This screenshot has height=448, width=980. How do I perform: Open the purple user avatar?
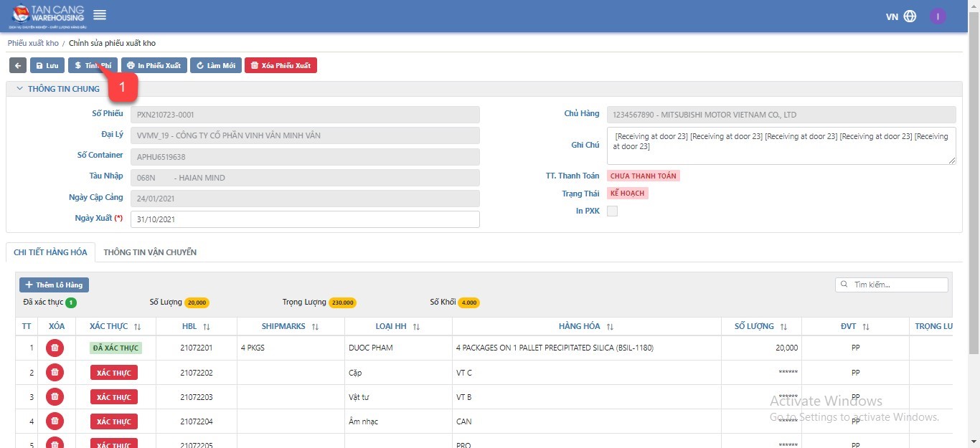[938, 16]
